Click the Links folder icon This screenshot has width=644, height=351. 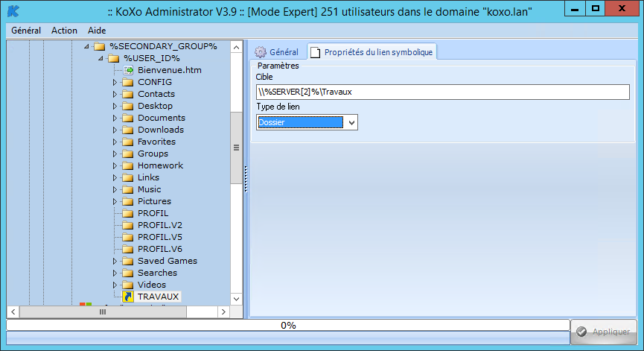click(128, 177)
